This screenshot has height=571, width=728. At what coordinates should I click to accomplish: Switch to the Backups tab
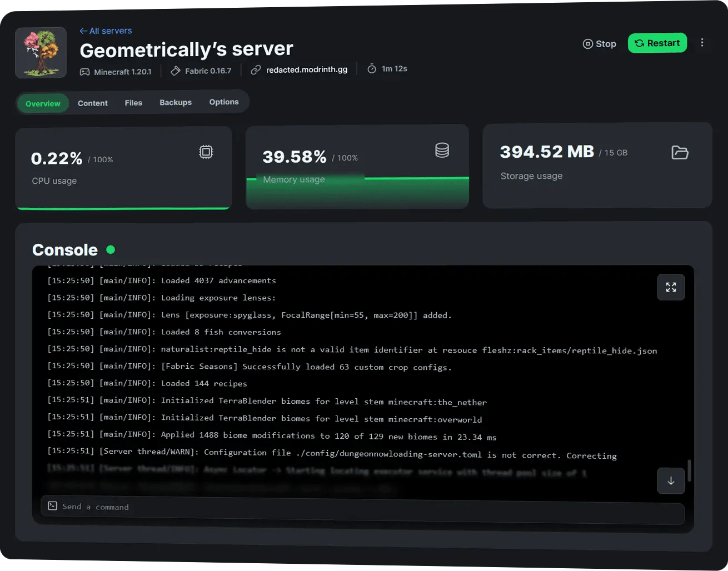(176, 102)
